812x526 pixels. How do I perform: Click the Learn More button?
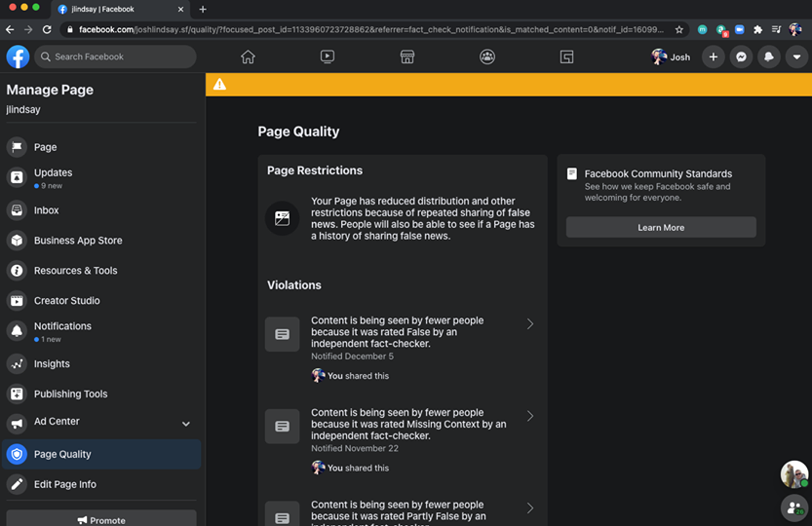661,227
